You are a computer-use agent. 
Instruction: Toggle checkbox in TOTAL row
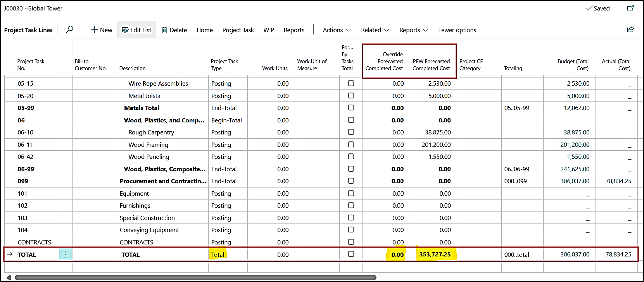(351, 254)
